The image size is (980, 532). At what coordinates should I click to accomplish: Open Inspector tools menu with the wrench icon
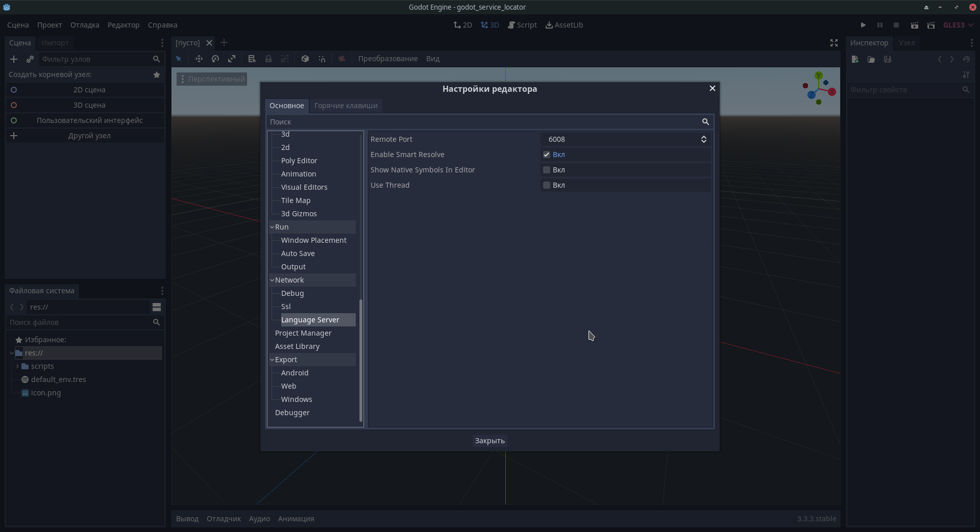[x=966, y=74]
